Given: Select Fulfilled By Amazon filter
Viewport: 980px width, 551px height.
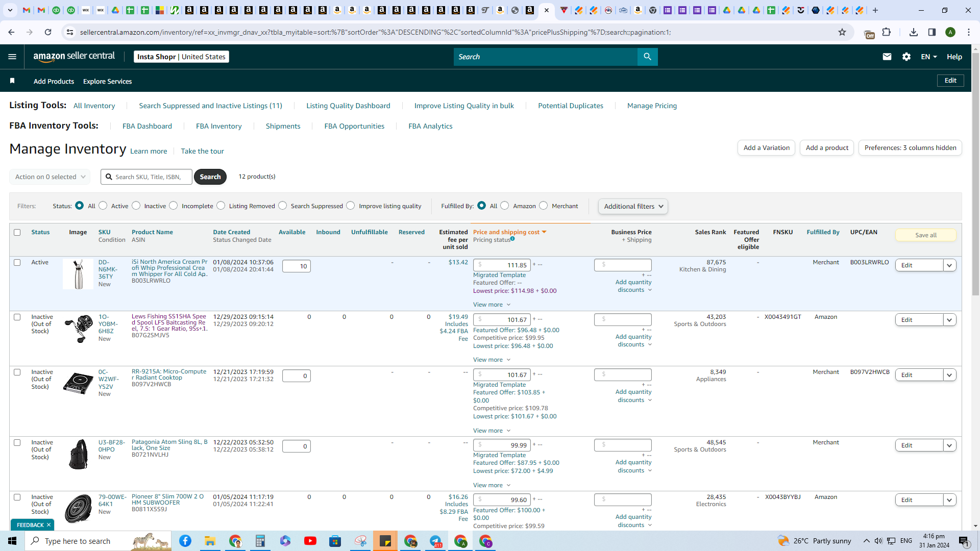Looking at the screenshot, I should coord(505,206).
